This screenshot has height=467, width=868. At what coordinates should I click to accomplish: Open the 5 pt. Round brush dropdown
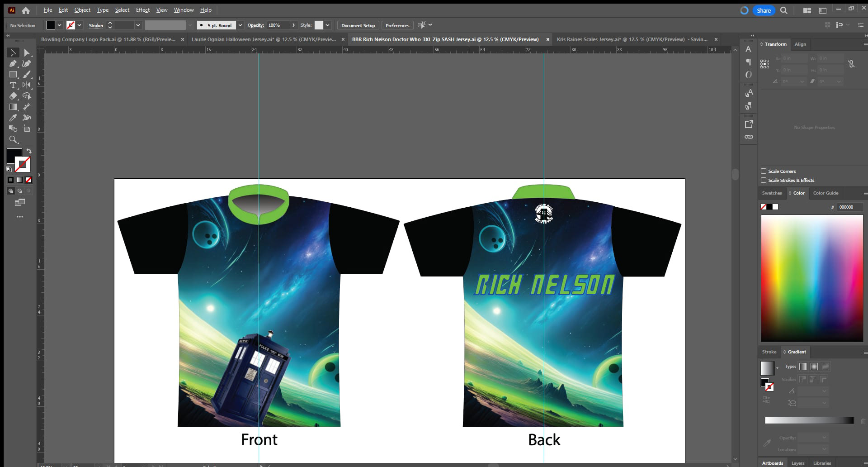241,25
